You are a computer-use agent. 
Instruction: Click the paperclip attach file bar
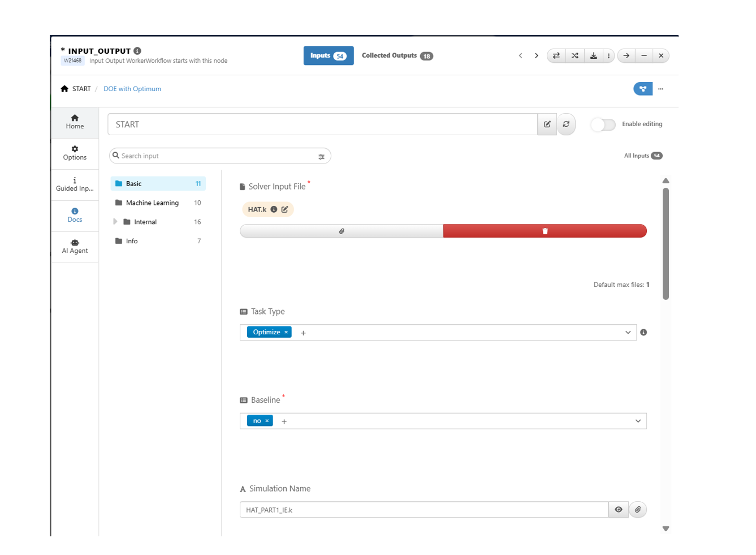[x=342, y=231]
